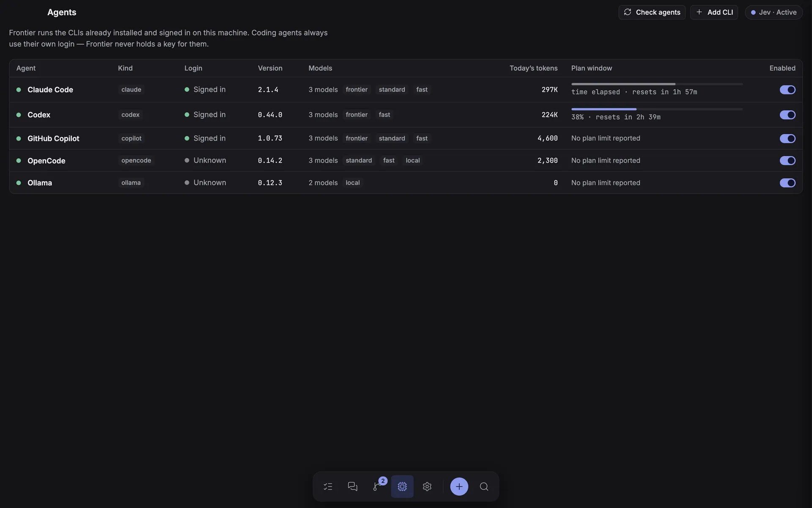Open the tasks checklist icon in dock
Viewport: 812px width, 508px height.
pos(328,486)
